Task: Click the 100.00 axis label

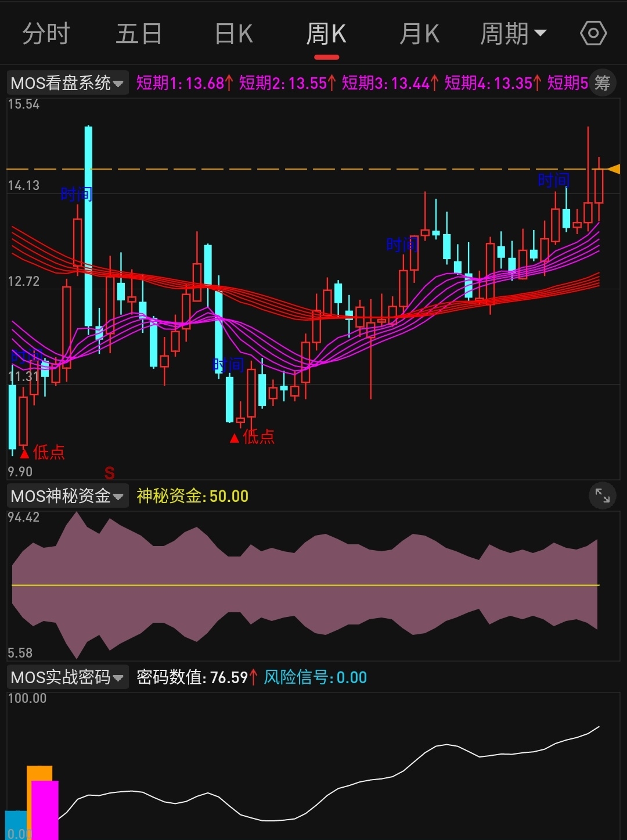Action: [27, 698]
